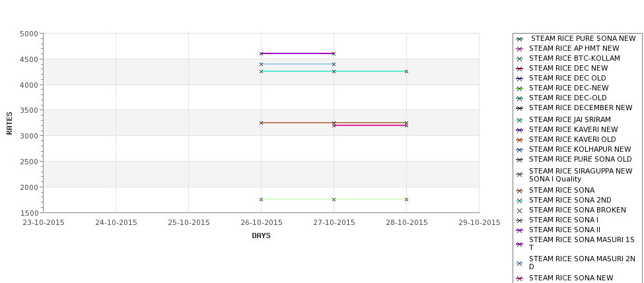Click the STEAM RICE SONA MASURI 2ND marker
The height and width of the screenshot is (283, 644).
point(520,263)
